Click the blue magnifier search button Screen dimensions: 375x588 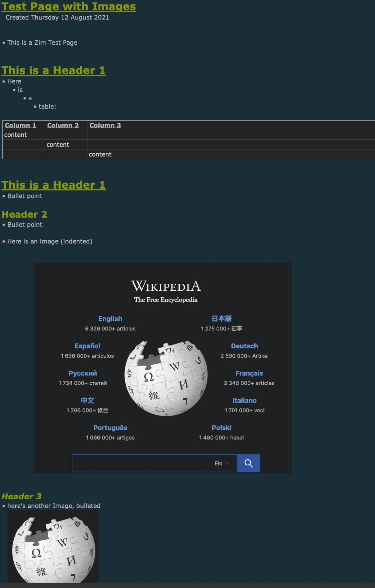pos(249,463)
